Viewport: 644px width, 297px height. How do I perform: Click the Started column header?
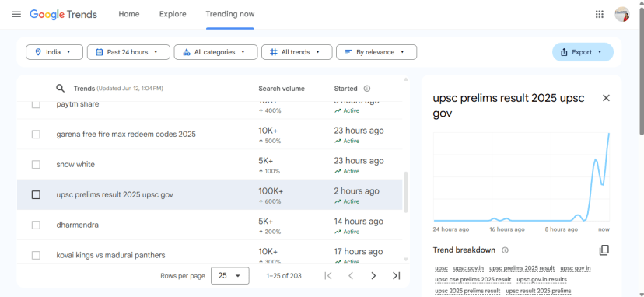pyautogui.click(x=345, y=89)
